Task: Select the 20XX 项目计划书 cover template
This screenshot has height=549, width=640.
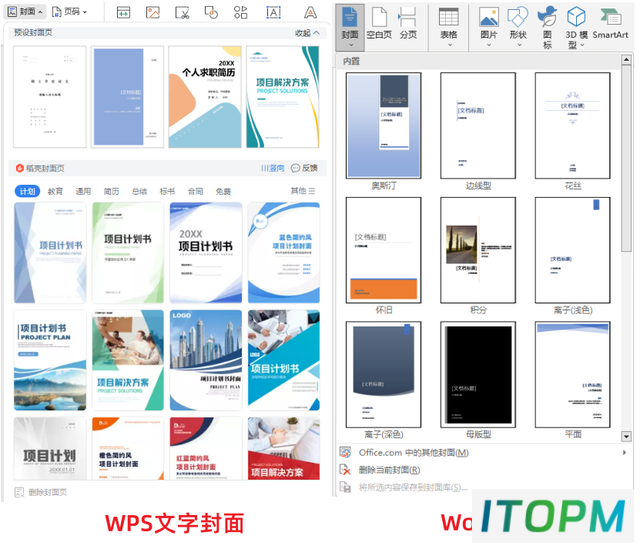Action: (206, 252)
